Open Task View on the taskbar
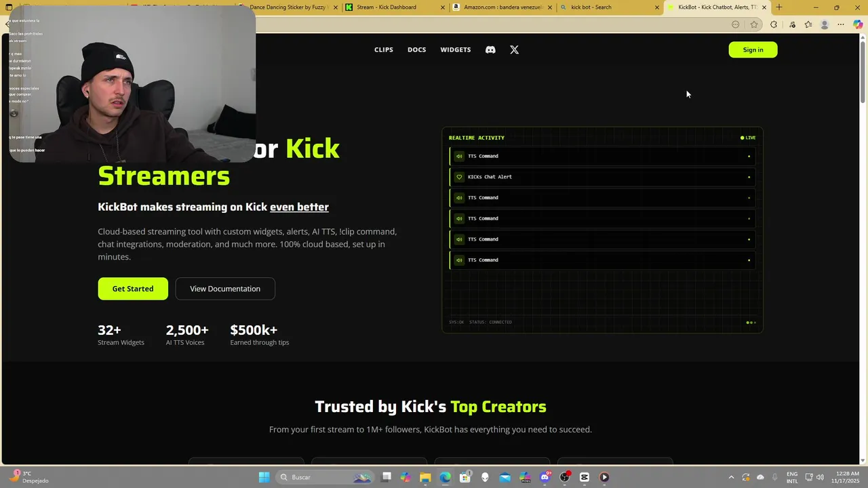This screenshot has height=488, width=868. (x=387, y=477)
